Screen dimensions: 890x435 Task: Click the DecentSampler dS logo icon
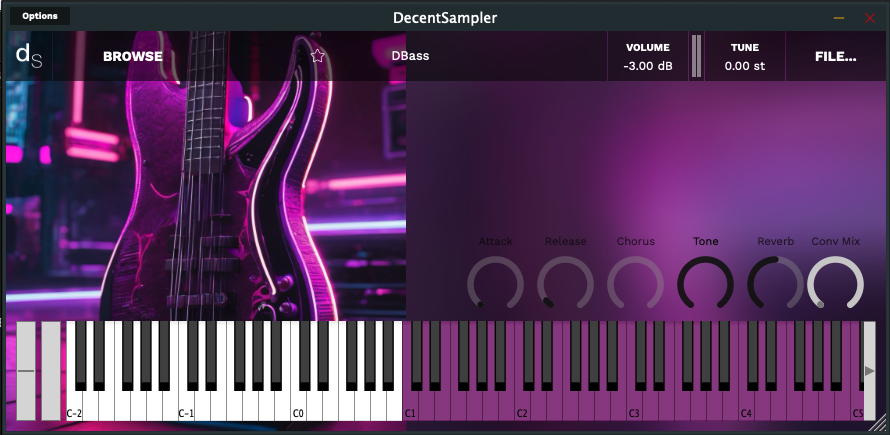(x=29, y=56)
